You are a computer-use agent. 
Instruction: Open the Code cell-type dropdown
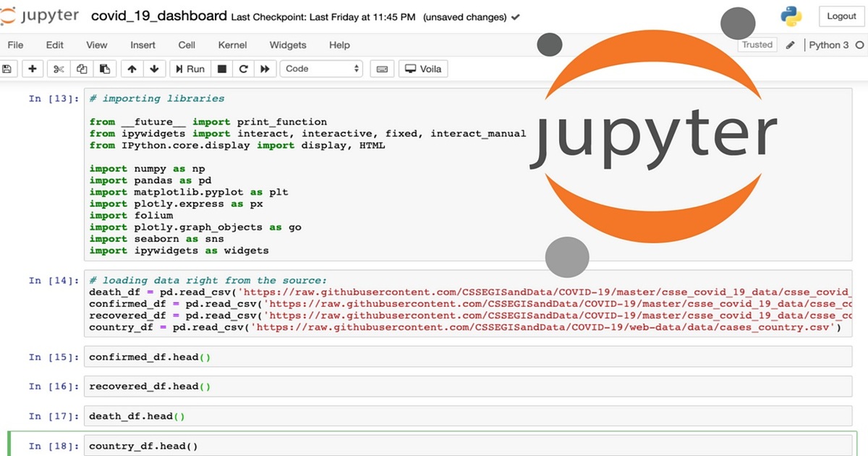[x=321, y=68]
